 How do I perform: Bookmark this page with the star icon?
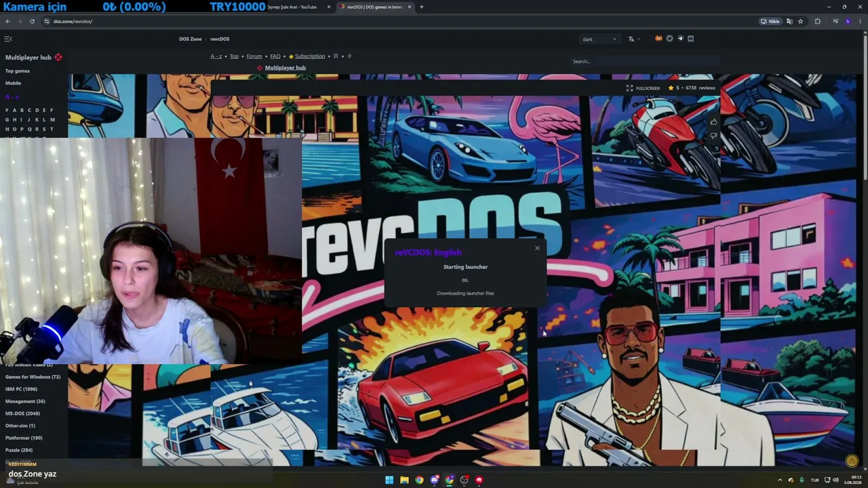(x=800, y=22)
